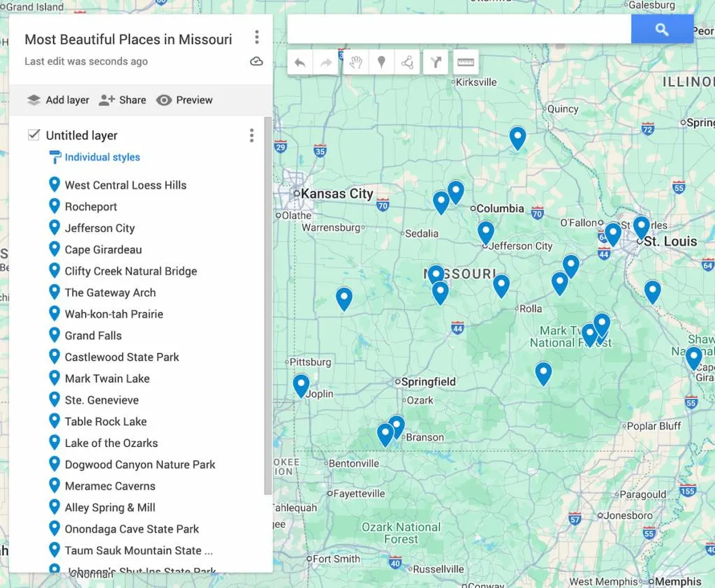Click the map pin over St. Louis
Screen dimensions: 715x588
642,228
